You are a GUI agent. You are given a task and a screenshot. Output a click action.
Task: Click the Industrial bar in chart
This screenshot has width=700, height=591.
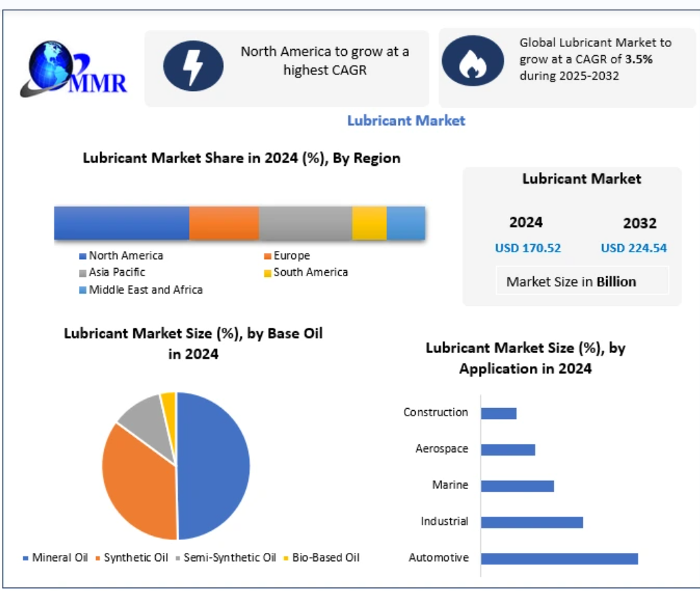coord(531,522)
